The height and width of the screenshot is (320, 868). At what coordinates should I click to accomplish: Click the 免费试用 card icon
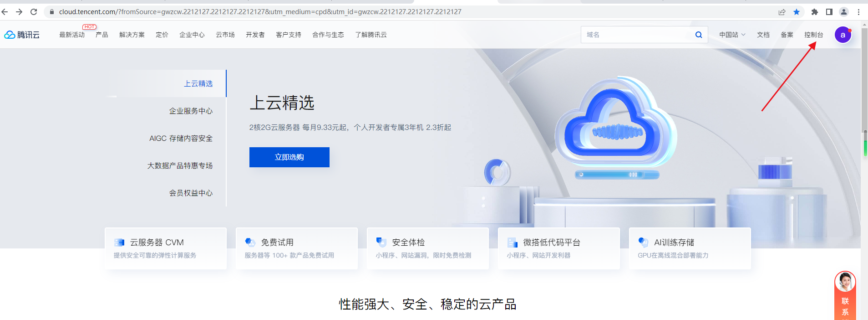pyautogui.click(x=250, y=243)
